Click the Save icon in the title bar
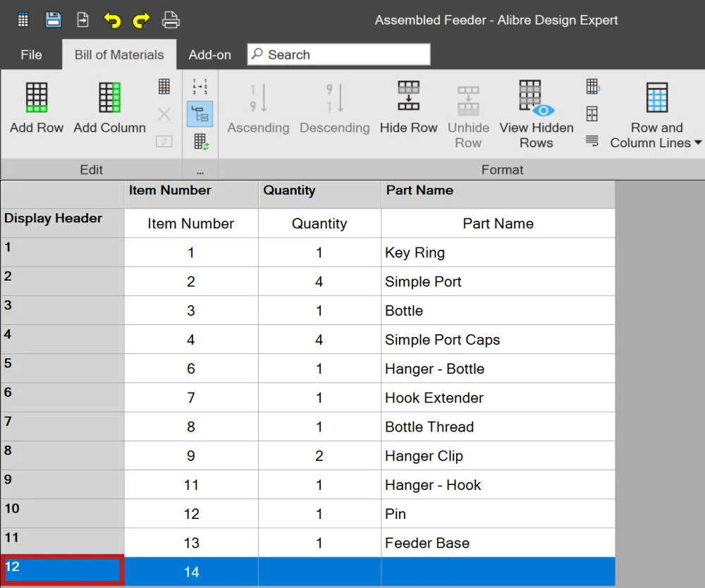Screen dimensions: 705x588 pos(53,20)
